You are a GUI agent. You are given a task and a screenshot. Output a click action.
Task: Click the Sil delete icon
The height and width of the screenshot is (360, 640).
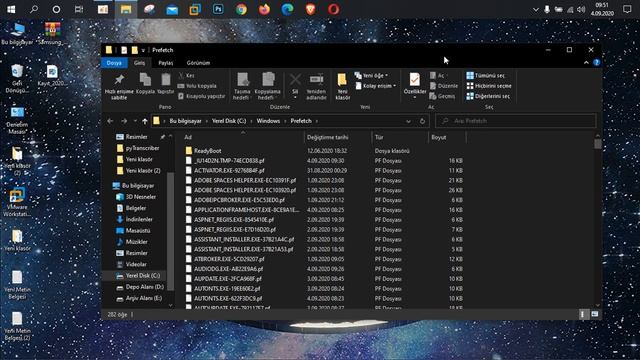(295, 85)
